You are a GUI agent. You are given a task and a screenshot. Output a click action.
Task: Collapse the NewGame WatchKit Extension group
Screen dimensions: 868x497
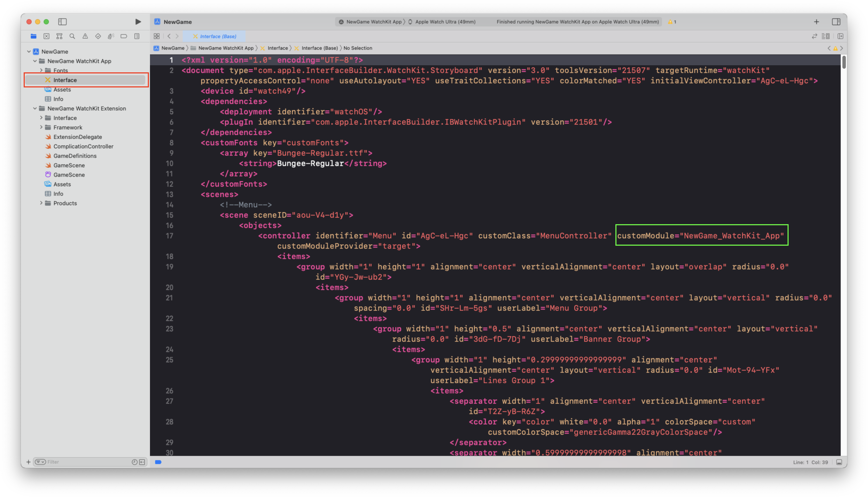[35, 109]
